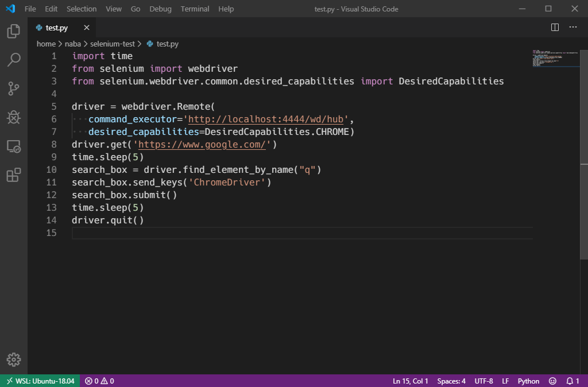The width and height of the screenshot is (588, 387).
Task: Select the test.py editor tab
Action: [x=56, y=27]
